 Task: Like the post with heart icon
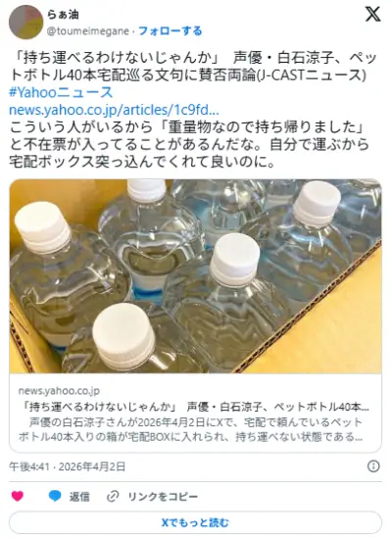(18, 496)
